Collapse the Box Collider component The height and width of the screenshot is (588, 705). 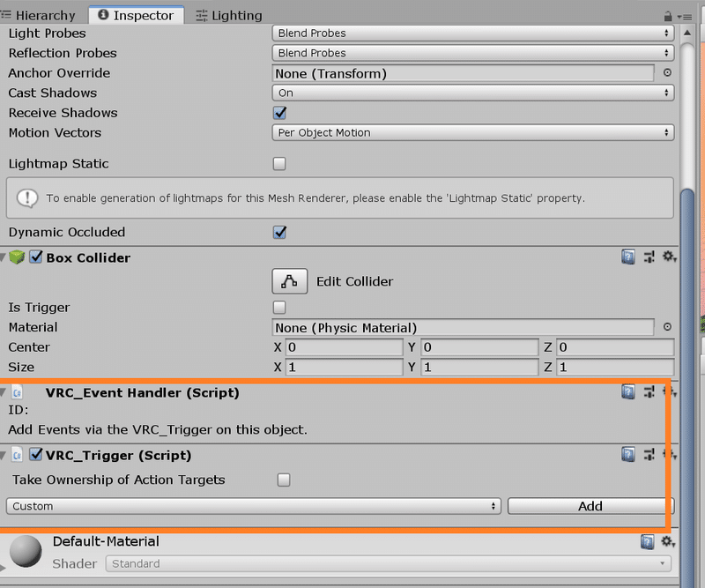(x=3, y=257)
